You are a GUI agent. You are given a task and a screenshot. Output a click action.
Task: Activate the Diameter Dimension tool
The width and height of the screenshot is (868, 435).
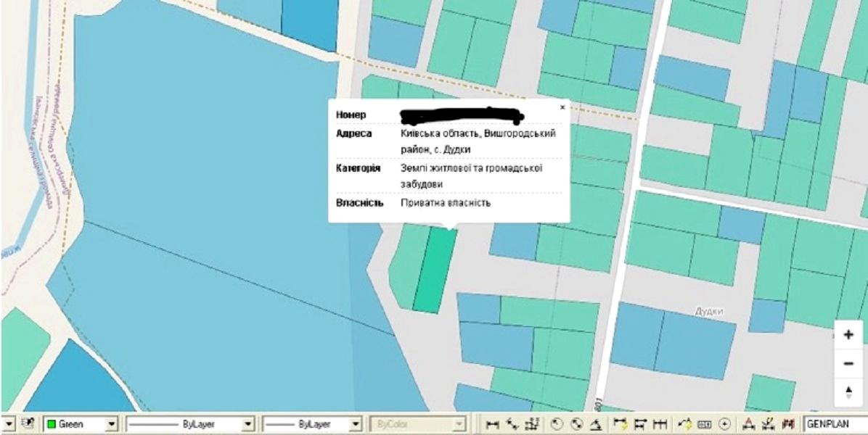576,424
